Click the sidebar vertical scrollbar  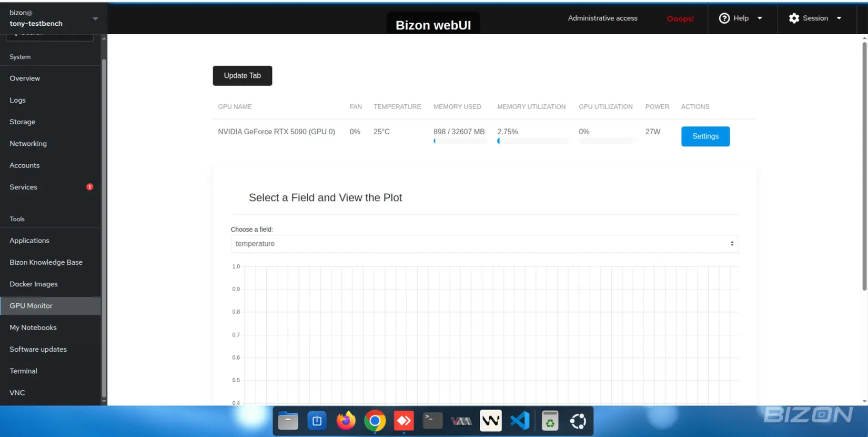(104, 228)
